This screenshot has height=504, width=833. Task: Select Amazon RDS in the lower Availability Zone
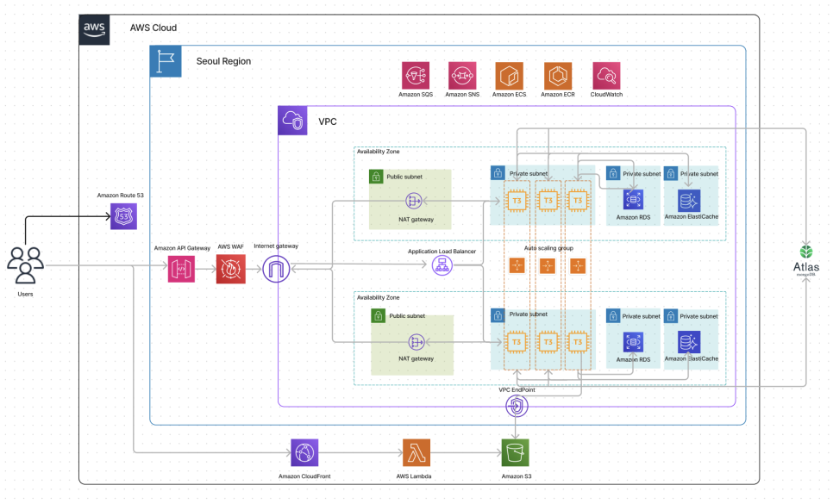pos(634,342)
